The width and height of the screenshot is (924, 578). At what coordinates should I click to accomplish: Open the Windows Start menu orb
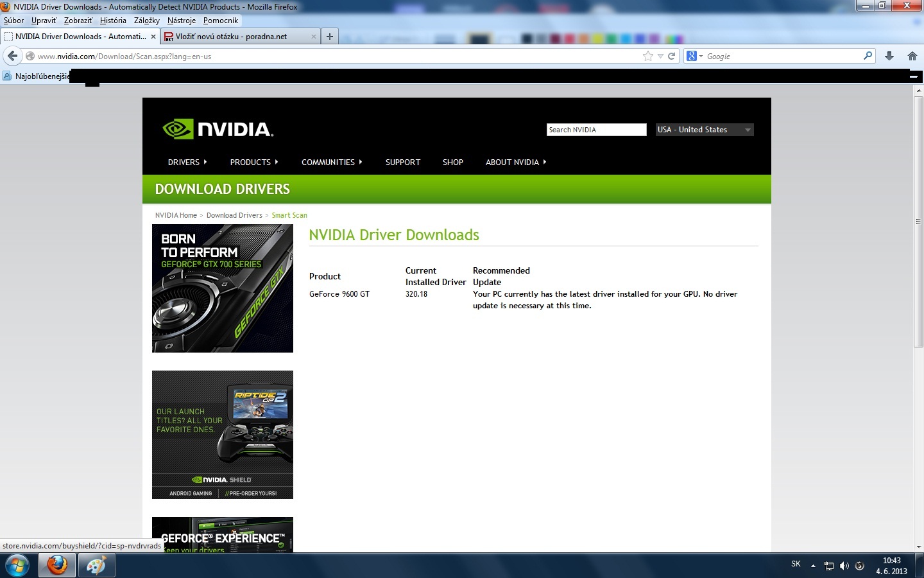(17, 566)
